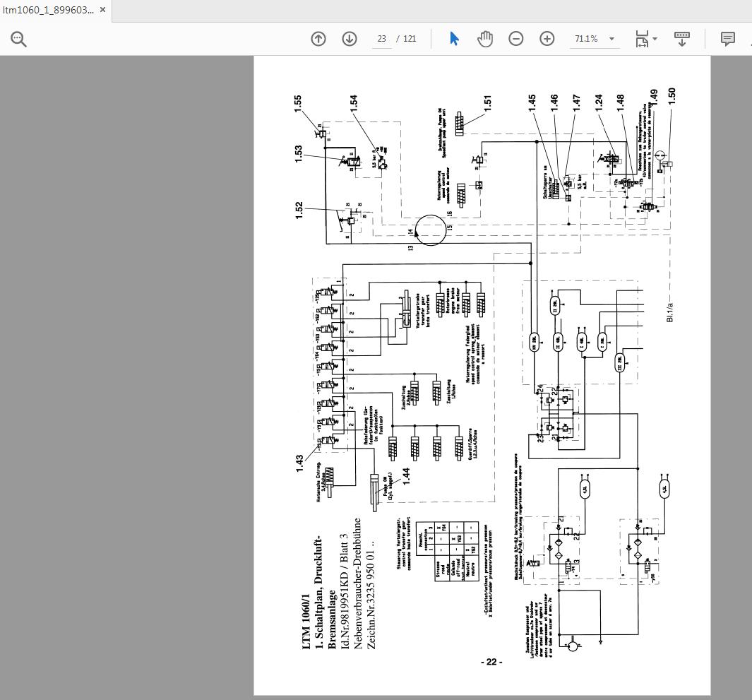
Task: Open the scrolling mode keyboard-style tool
Action: pyautogui.click(x=681, y=39)
